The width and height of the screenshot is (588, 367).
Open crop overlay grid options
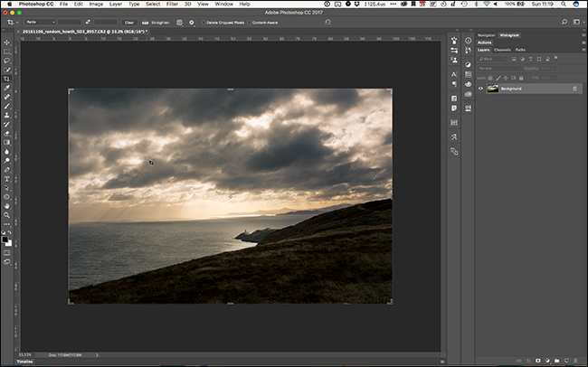pyautogui.click(x=178, y=22)
